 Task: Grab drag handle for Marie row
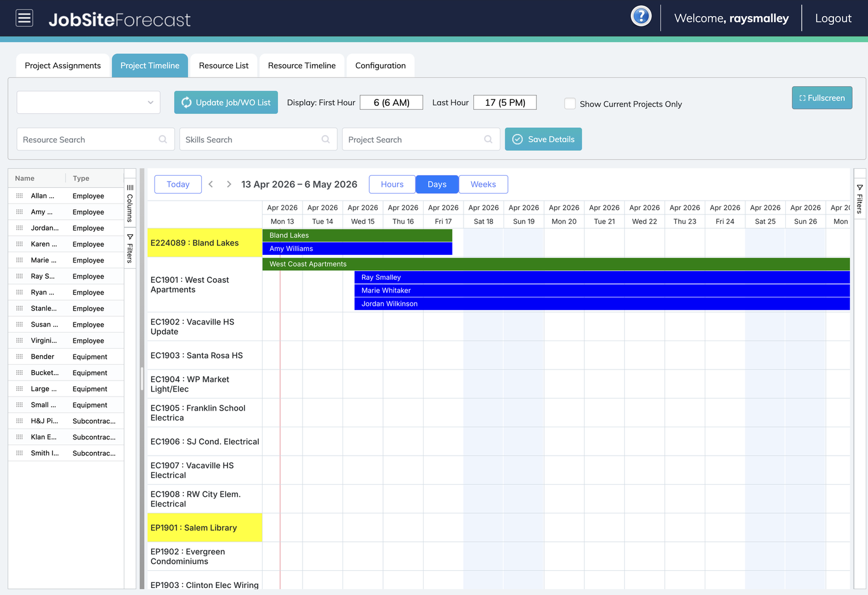click(20, 260)
